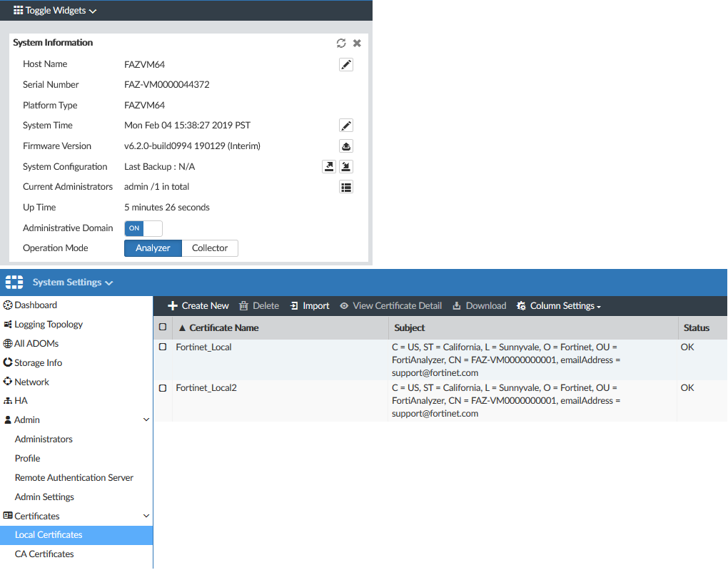Viewport: 728px width, 580px height.
Task: Check the Fortinet_Local row checkbox
Action: pyautogui.click(x=163, y=347)
